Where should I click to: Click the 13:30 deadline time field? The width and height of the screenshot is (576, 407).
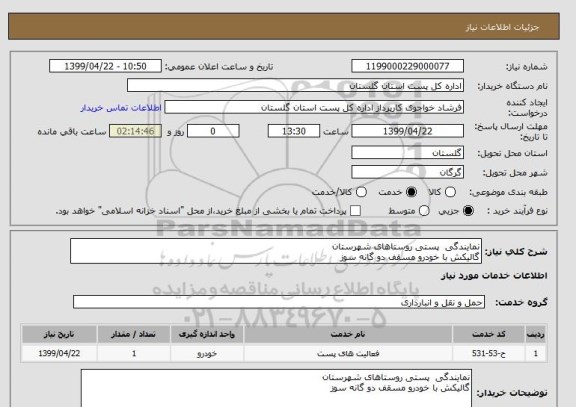click(294, 131)
